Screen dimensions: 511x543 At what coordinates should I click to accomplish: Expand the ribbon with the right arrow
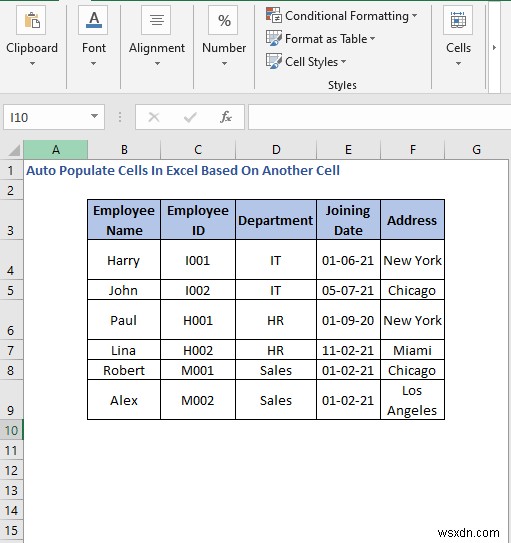tap(494, 47)
